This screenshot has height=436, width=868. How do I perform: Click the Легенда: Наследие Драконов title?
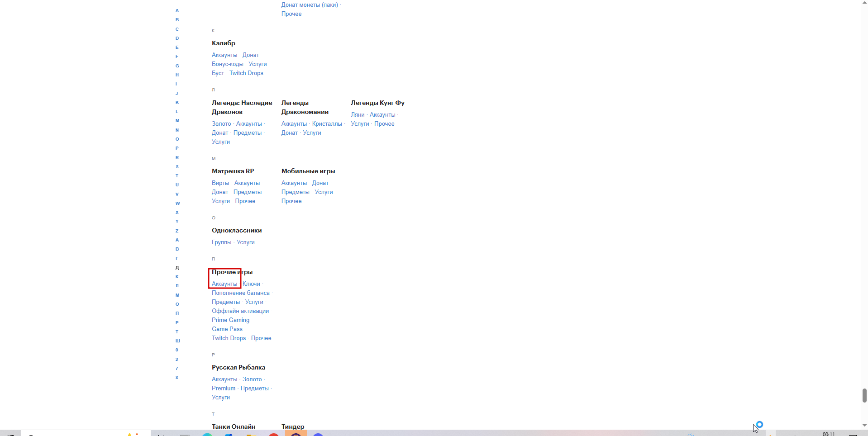[242, 108]
